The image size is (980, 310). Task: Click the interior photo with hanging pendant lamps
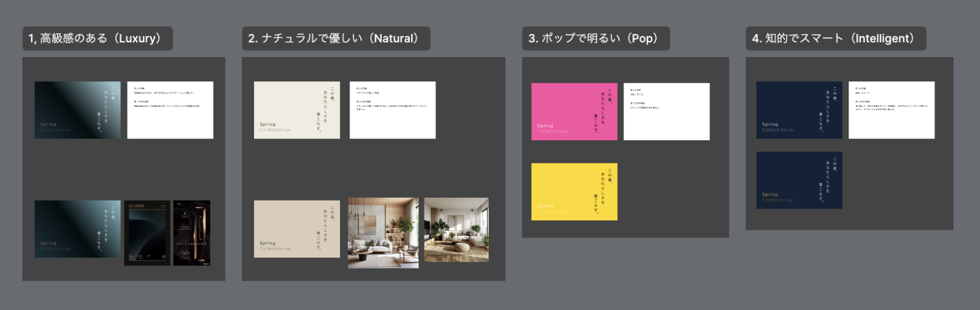[x=383, y=232]
